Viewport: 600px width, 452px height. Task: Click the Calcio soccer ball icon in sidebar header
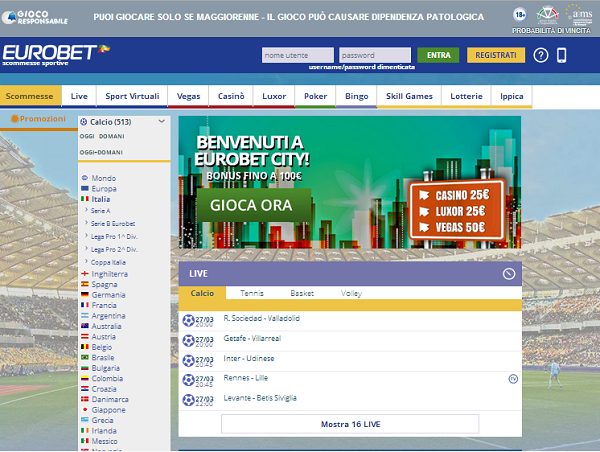(x=83, y=122)
